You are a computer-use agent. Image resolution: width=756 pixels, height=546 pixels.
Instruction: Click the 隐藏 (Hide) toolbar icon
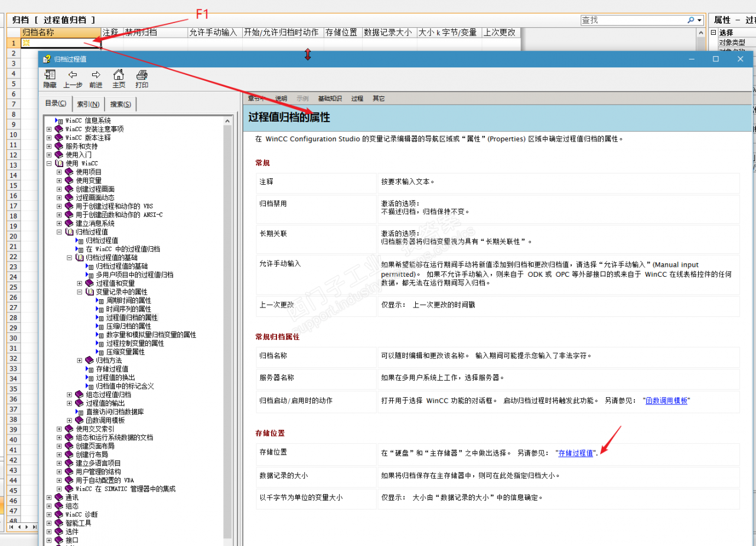coord(50,75)
